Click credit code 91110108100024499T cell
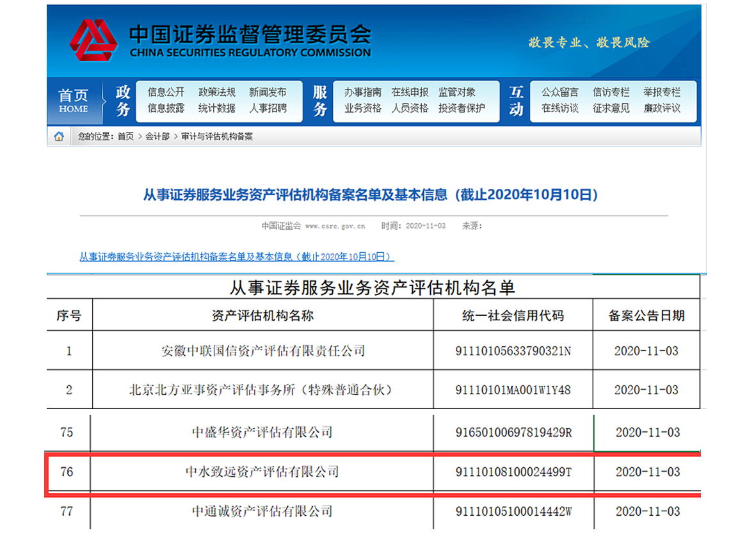Image resolution: width=756 pixels, height=544 pixels. coord(513,472)
